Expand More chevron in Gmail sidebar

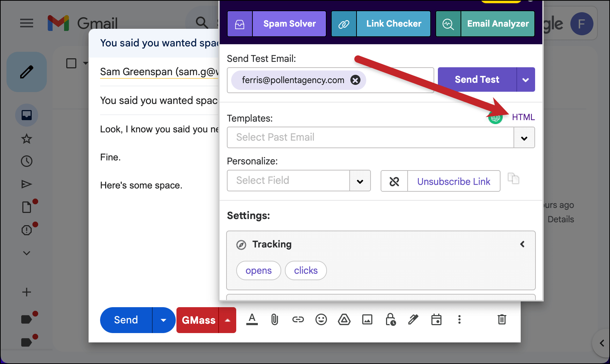tap(27, 253)
